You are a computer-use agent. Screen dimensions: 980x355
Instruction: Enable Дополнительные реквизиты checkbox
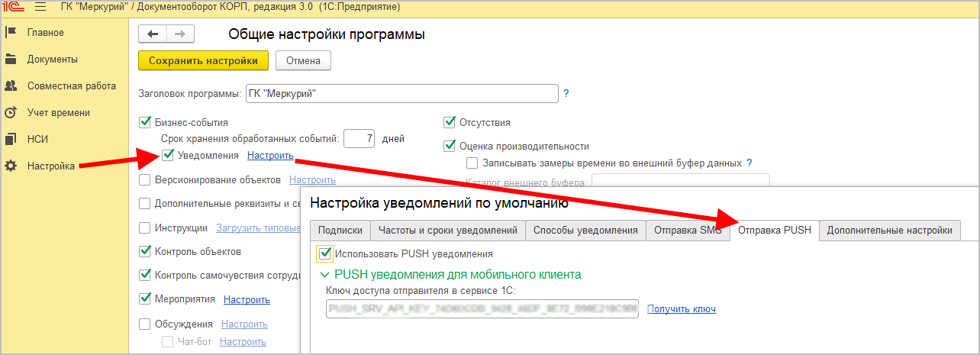coord(145,204)
